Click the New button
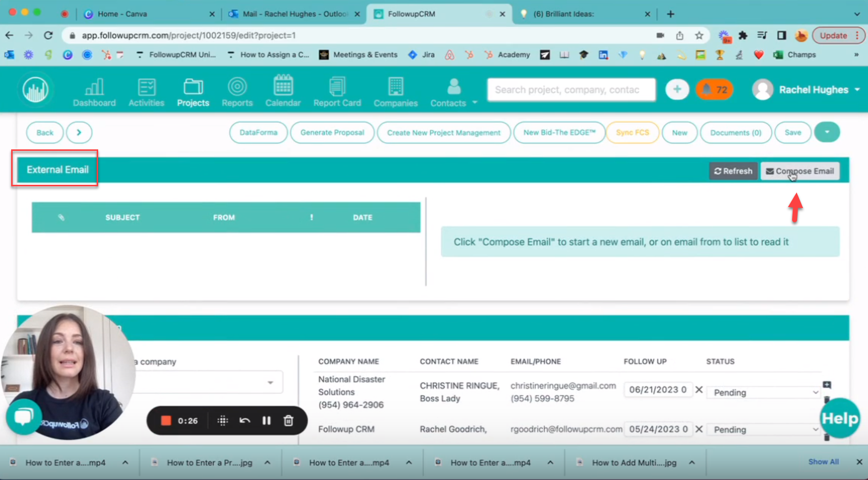This screenshot has width=868, height=480. 680,133
